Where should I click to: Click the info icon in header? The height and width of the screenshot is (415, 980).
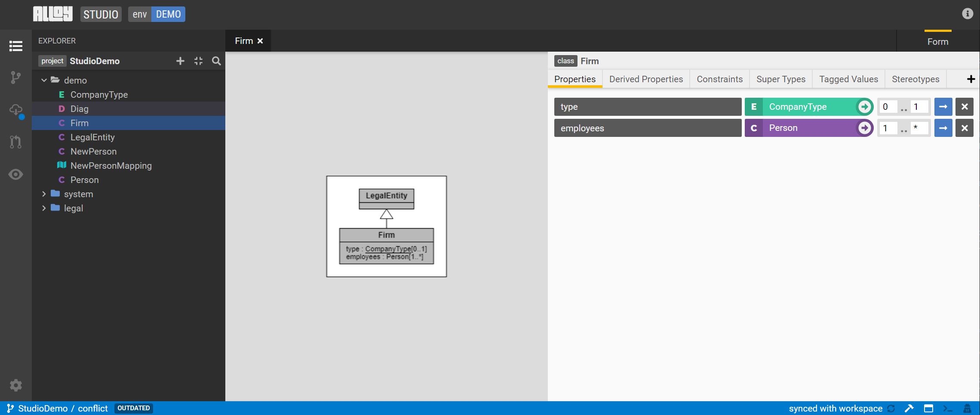point(968,14)
